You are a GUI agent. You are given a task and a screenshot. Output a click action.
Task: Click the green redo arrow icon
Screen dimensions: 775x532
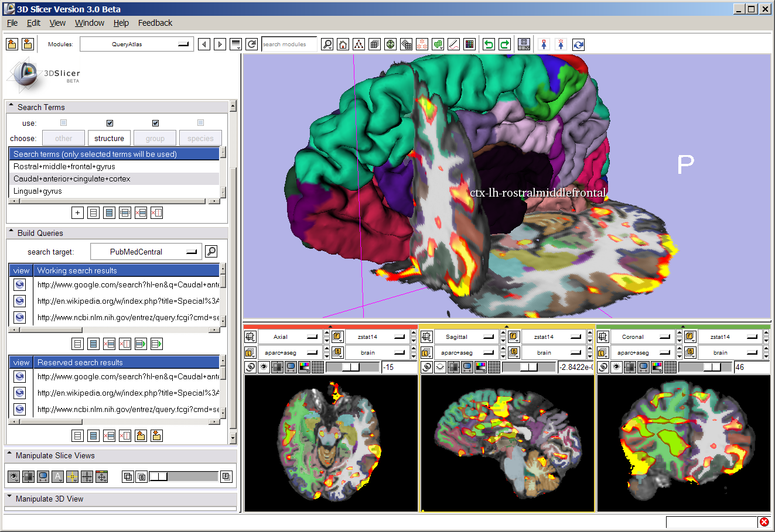point(504,44)
